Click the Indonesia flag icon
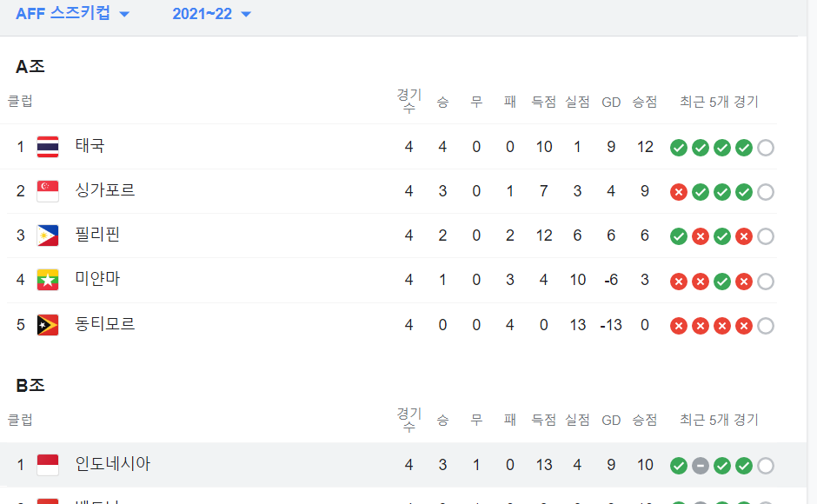Viewport: 817px width, 504px height. click(x=48, y=465)
